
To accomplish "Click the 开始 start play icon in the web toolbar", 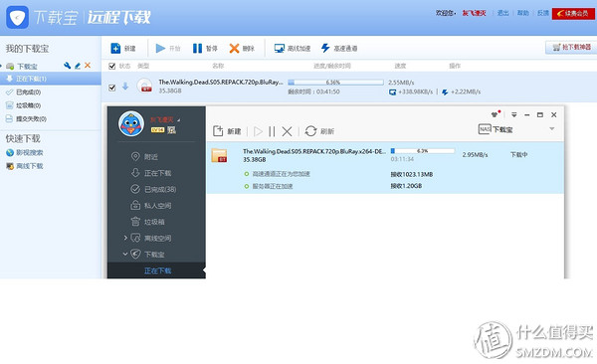I will (x=160, y=49).
